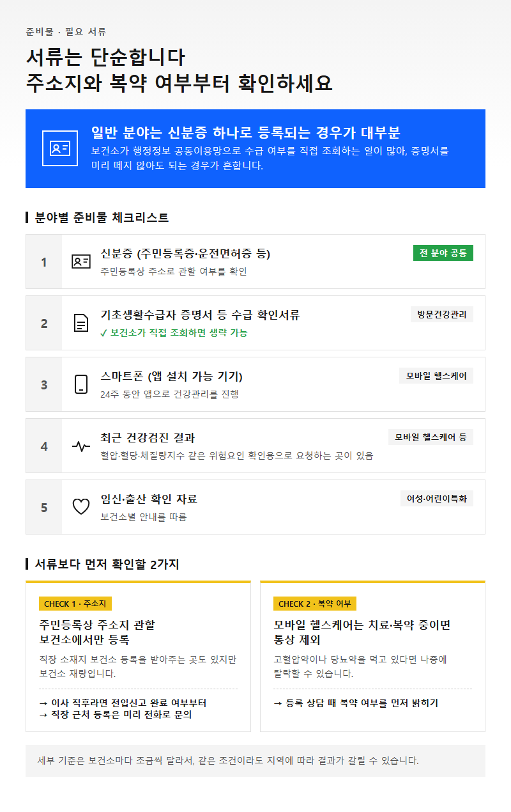The width and height of the screenshot is (511, 812).
Task: Select the 모바일 헬스케어 tag in row 3
Action: (436, 376)
